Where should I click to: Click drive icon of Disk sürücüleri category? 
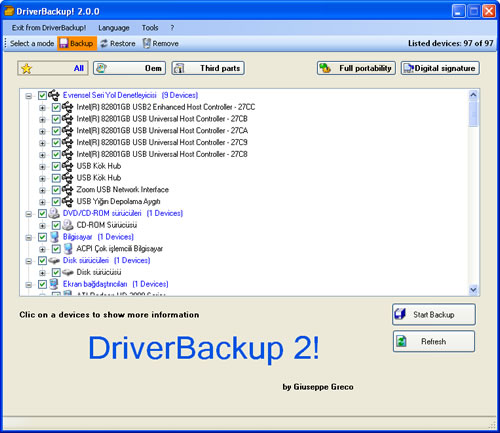[54, 260]
